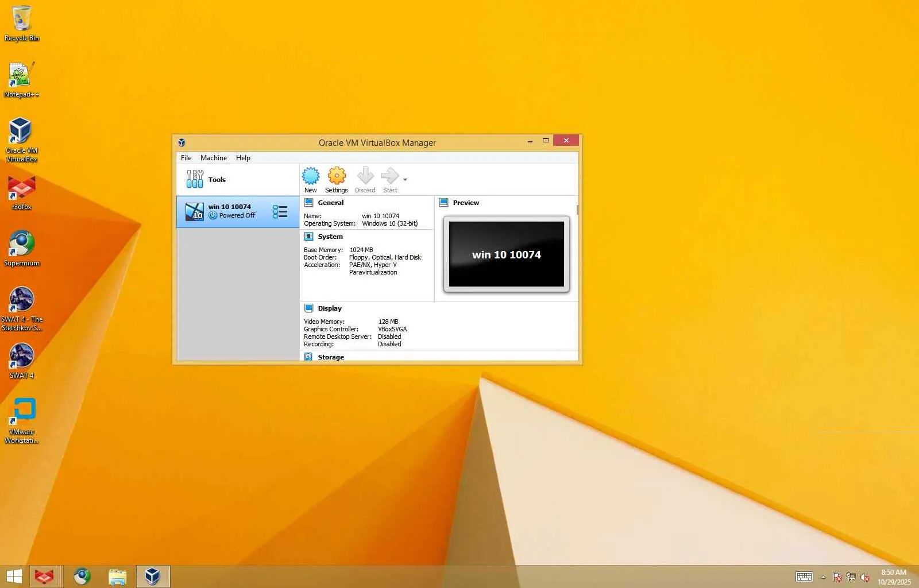This screenshot has width=919, height=588.
Task: Click the Recording 'Disabled' value
Action: point(389,344)
